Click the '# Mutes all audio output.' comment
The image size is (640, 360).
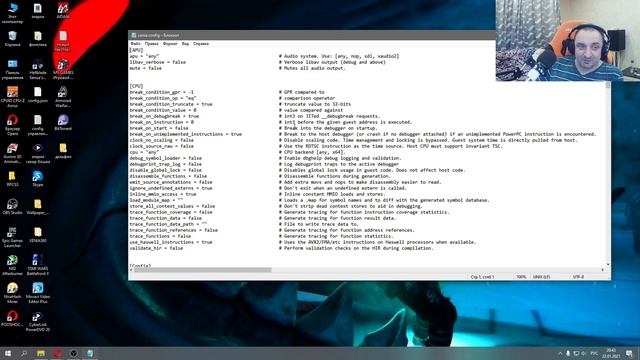pyautogui.click(x=312, y=69)
